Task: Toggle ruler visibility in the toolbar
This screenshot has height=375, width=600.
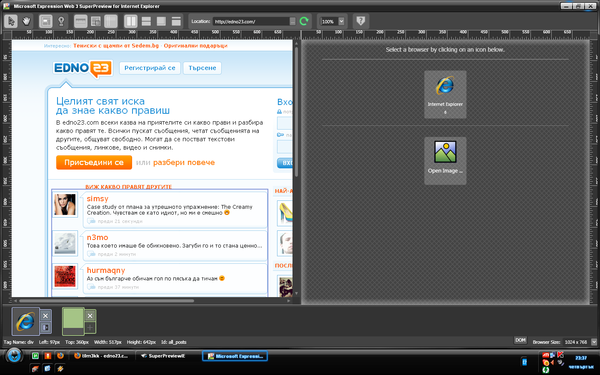Action: pyautogui.click(x=80, y=21)
